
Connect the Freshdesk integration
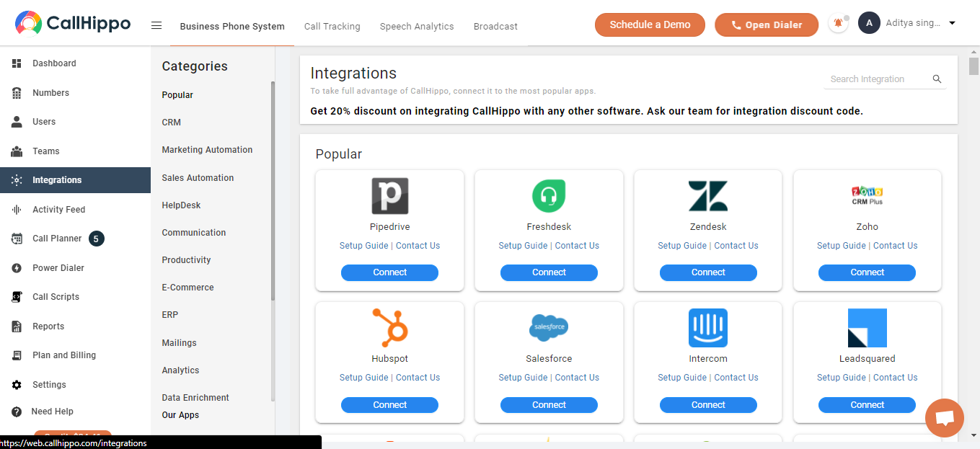(549, 272)
